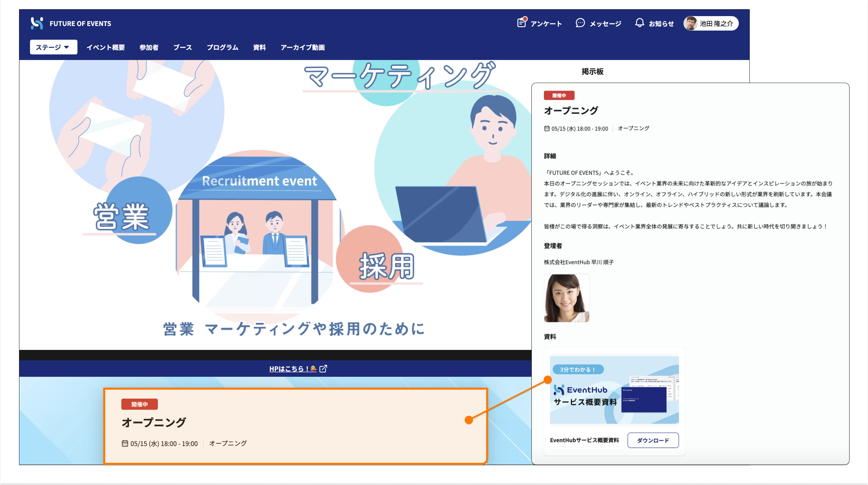This screenshot has width=868, height=485.
Task: Click the オープニング track label beside the panel date
Action: [633, 128]
